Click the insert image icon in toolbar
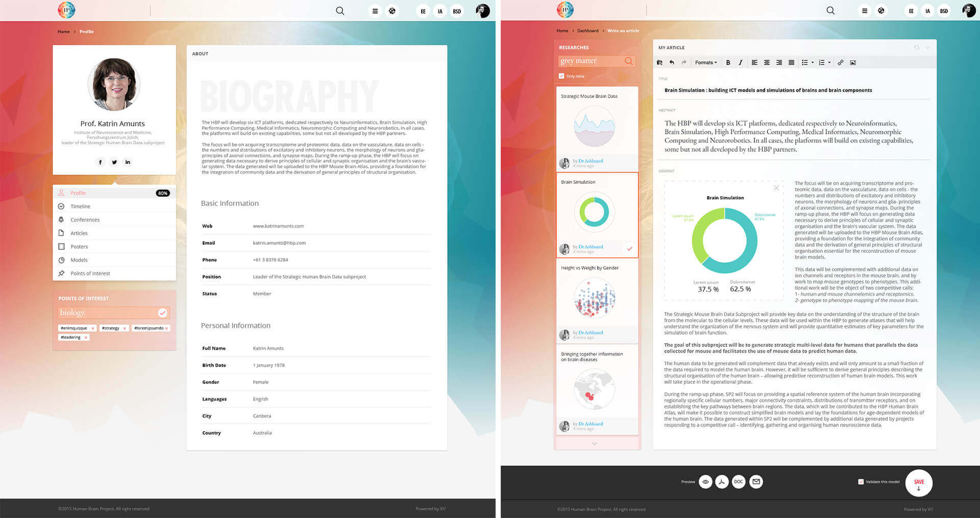 (853, 63)
